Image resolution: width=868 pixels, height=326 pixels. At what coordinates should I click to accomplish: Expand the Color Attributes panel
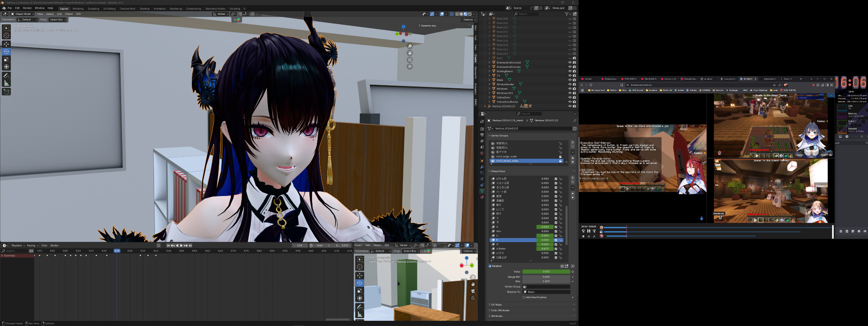[499, 310]
